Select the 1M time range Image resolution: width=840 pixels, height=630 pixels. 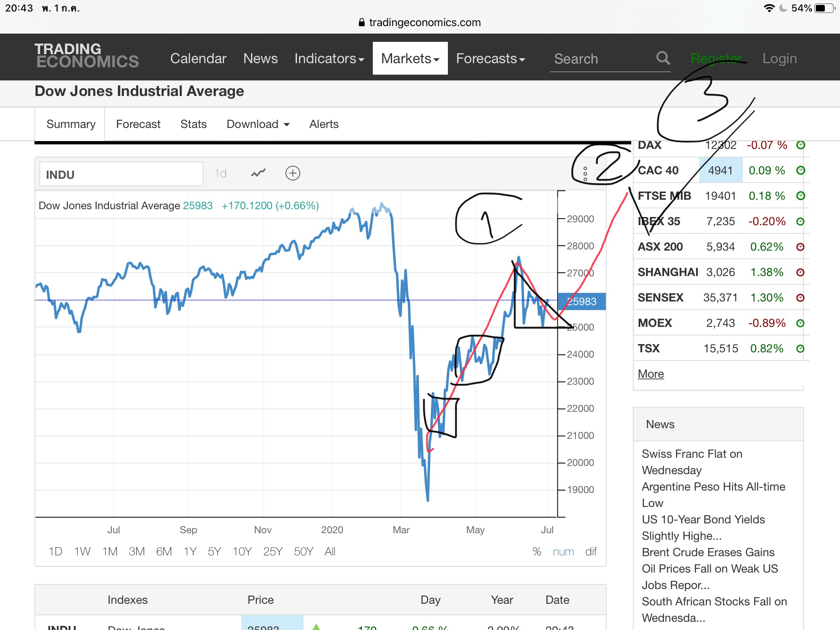(x=110, y=552)
